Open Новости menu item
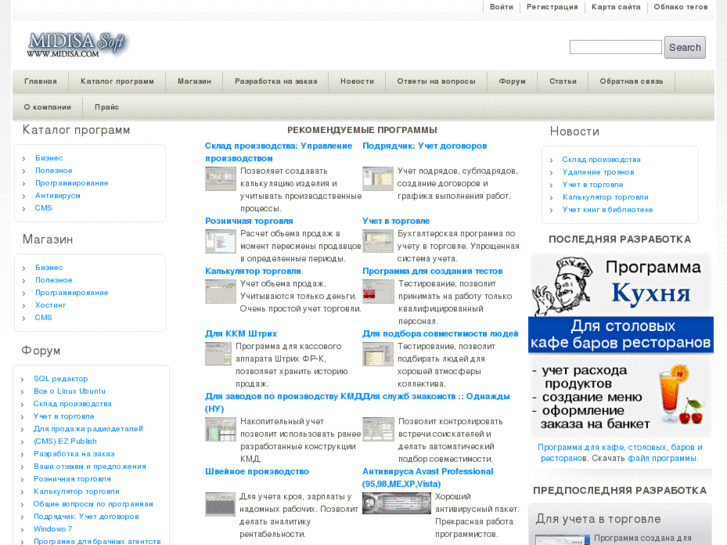The width and height of the screenshot is (727, 545). point(357,81)
